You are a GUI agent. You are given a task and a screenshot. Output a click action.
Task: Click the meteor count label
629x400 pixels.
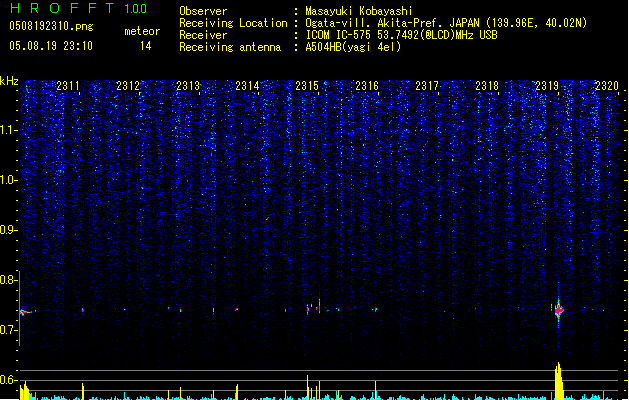(x=142, y=31)
